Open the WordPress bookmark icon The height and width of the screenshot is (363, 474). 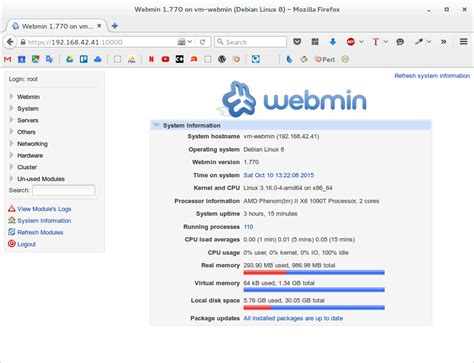coord(222,59)
